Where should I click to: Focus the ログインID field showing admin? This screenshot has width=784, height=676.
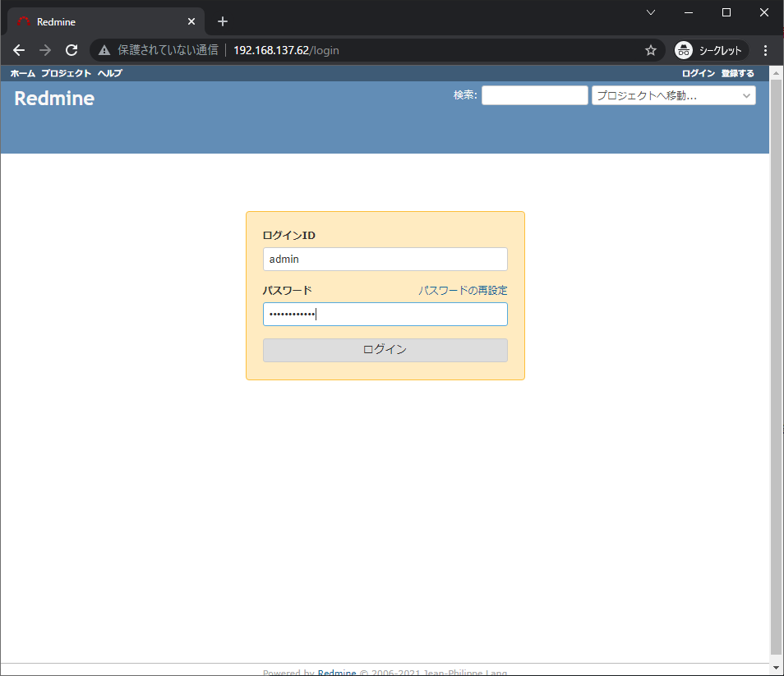click(385, 259)
